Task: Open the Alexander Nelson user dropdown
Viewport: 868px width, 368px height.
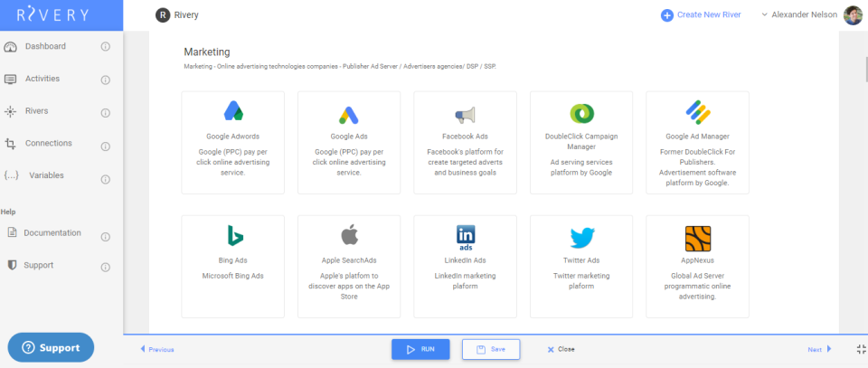Action: tap(799, 15)
